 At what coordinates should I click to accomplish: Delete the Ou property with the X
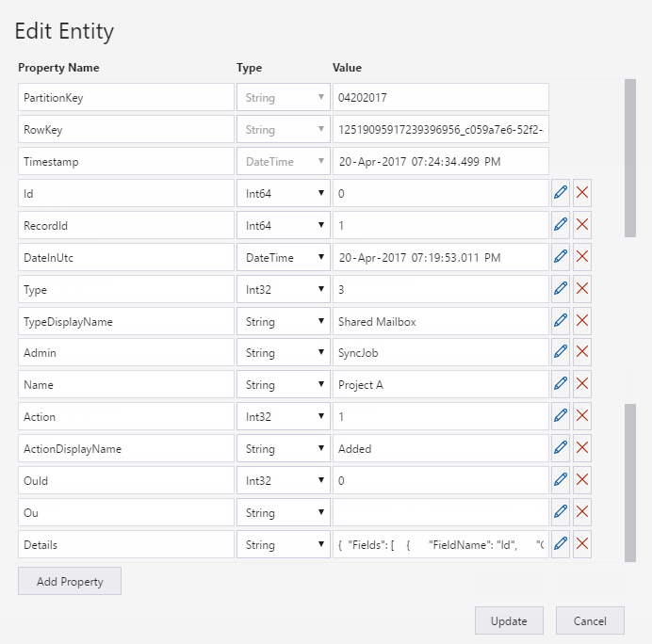click(582, 513)
